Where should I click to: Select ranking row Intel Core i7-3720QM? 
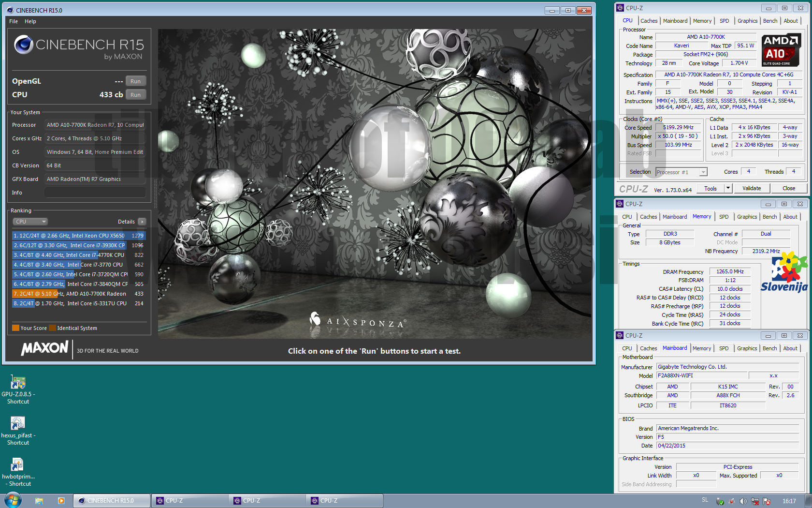coord(78,274)
